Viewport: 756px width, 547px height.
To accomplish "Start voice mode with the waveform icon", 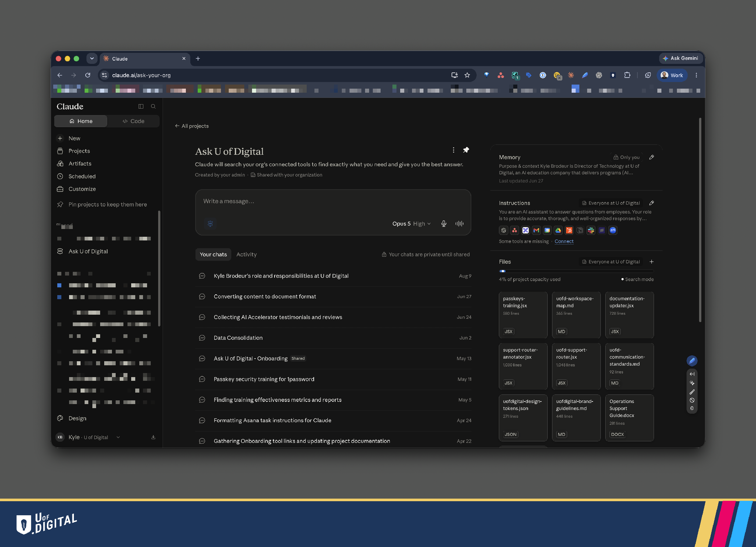I will tap(459, 223).
